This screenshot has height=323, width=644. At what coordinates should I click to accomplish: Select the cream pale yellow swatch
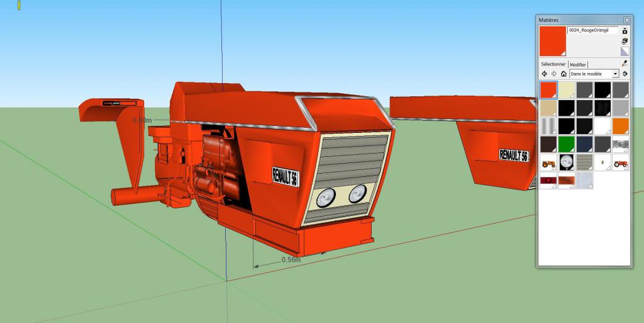567,89
